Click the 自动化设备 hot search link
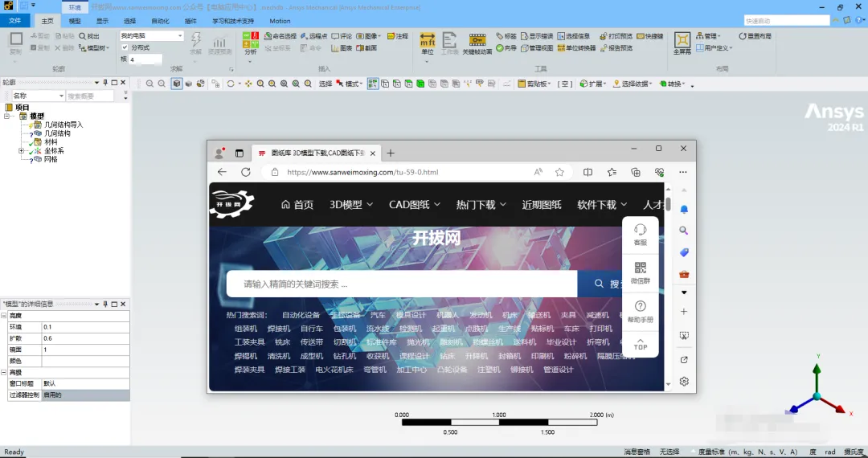 [301, 315]
